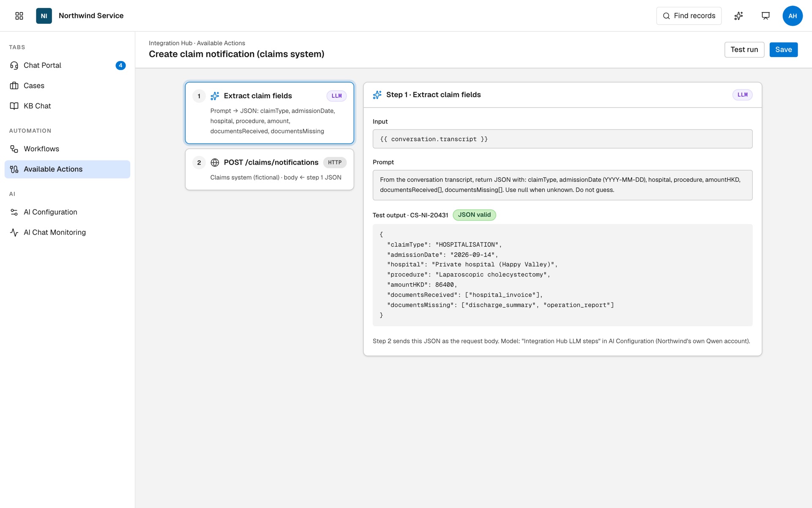Click the step number 2 circle
The image size is (812, 508).
click(x=199, y=163)
